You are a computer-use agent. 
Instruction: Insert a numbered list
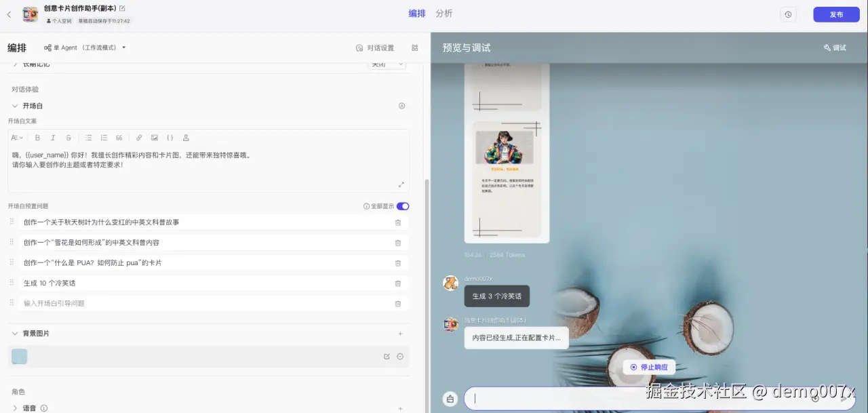tap(104, 138)
